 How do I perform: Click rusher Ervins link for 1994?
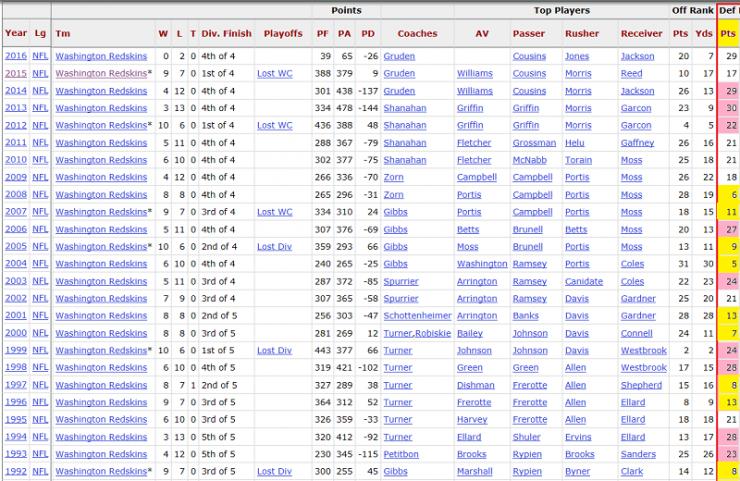click(x=578, y=437)
